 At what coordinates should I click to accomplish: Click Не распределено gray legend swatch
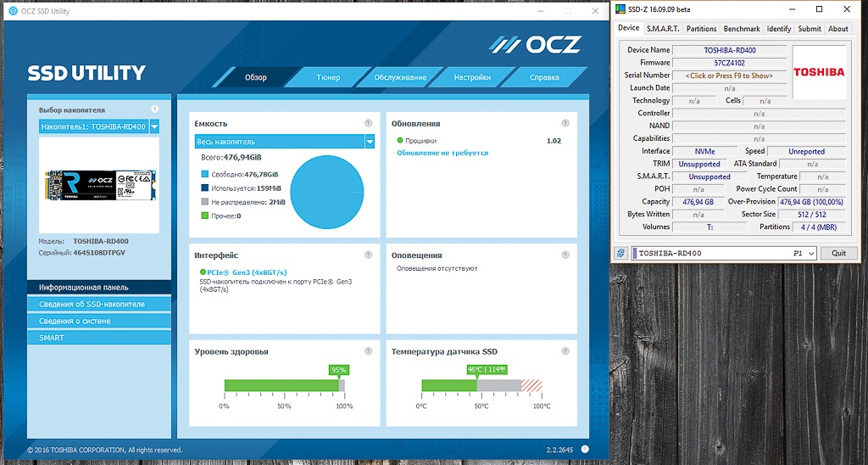pyautogui.click(x=205, y=202)
